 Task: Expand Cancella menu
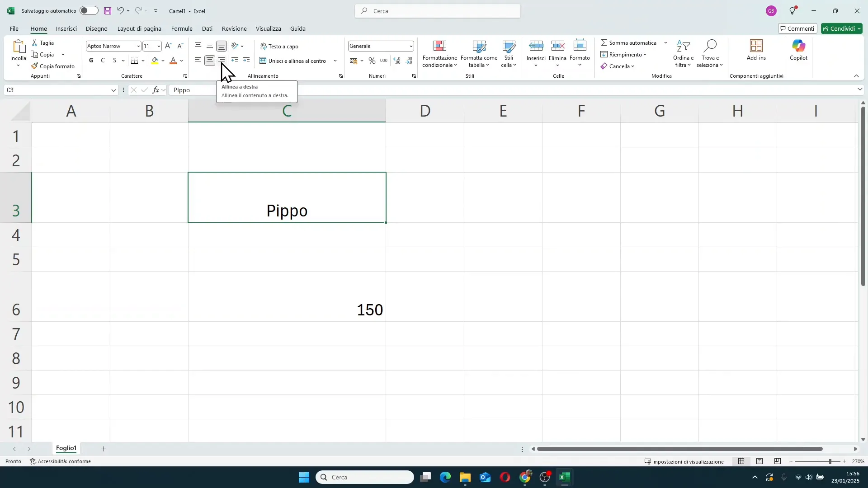[x=618, y=66]
